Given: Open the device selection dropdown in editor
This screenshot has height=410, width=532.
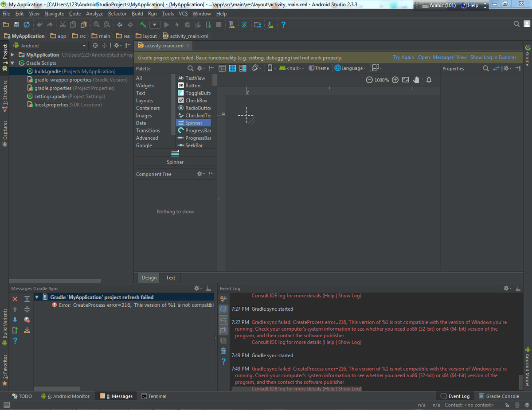Looking at the screenshot, I should click(271, 68).
